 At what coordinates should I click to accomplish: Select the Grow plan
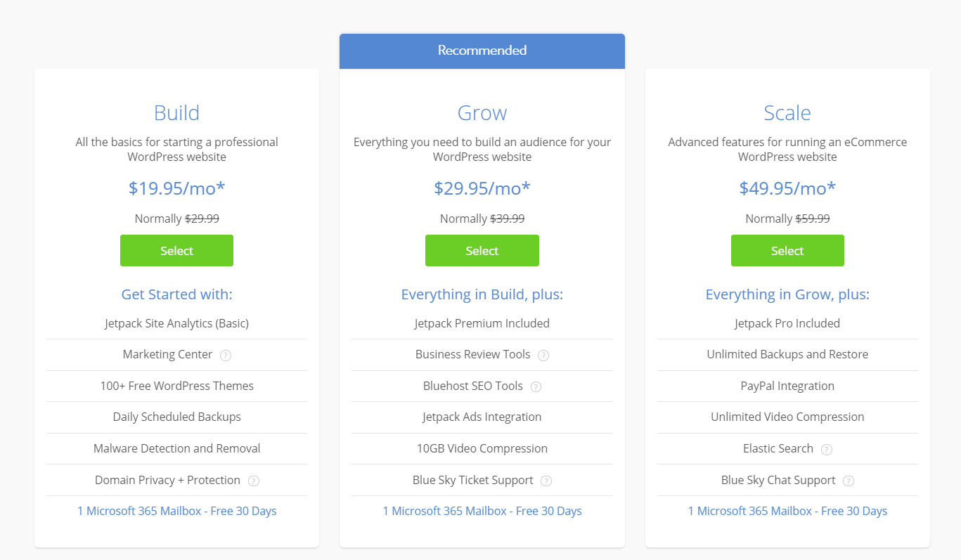tap(482, 251)
